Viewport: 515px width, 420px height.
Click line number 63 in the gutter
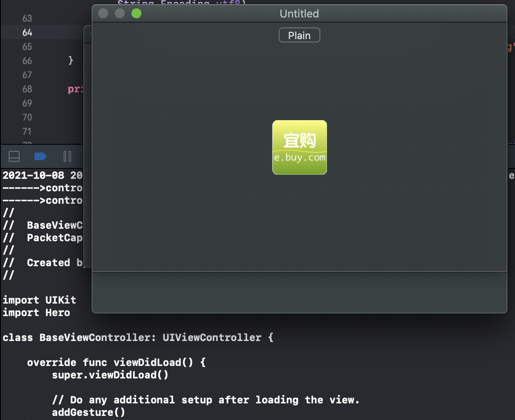[27, 18]
